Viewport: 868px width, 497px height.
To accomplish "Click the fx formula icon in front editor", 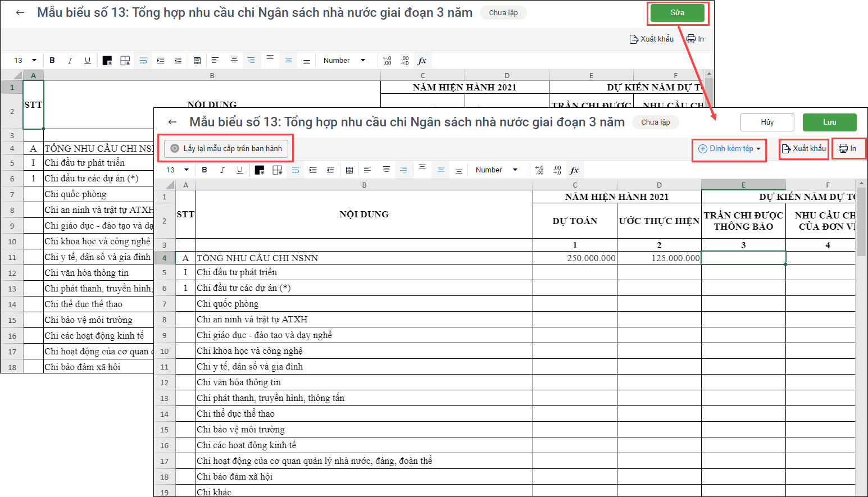I will tap(574, 170).
